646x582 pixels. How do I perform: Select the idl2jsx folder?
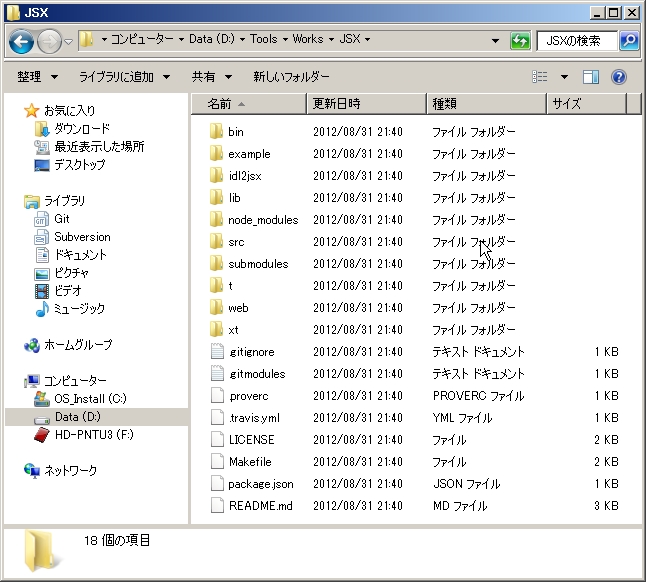[245, 176]
